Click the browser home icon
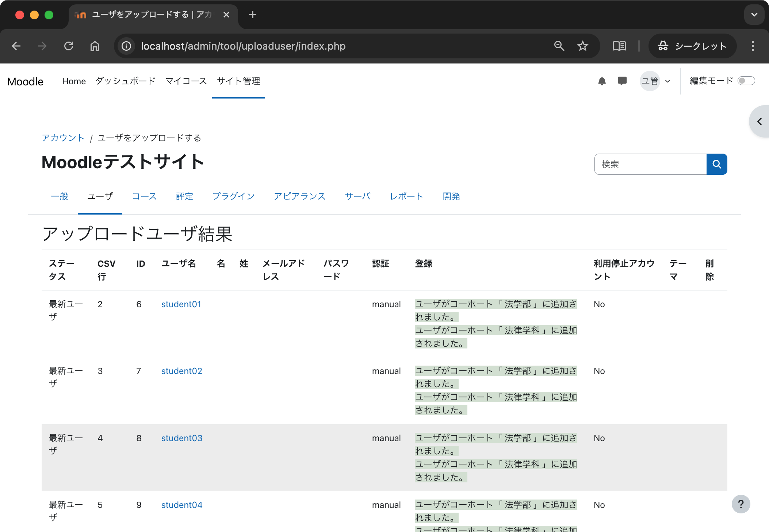 click(95, 46)
